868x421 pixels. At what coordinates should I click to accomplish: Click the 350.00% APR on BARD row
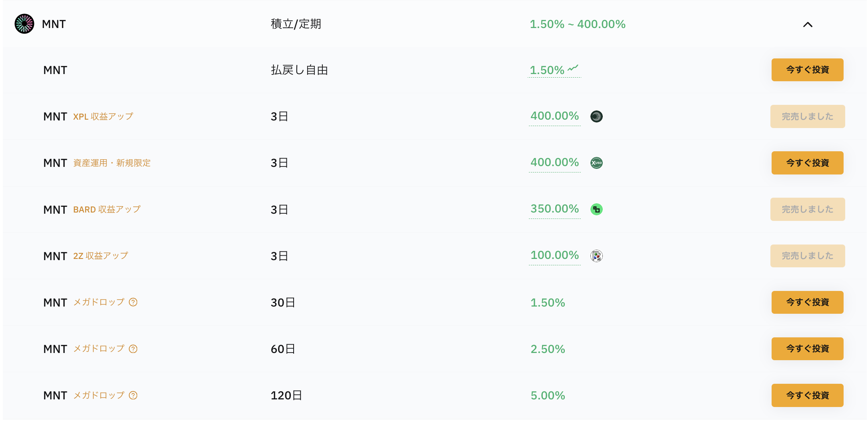point(554,209)
